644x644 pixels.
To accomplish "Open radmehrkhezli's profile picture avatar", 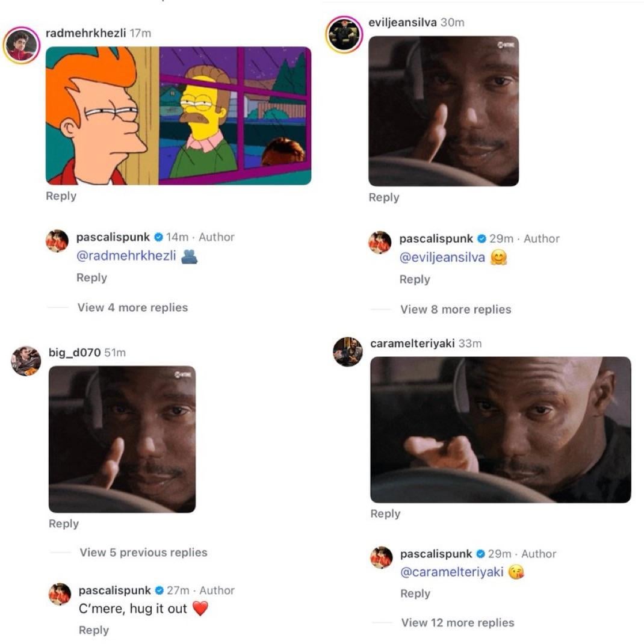I will pos(21,45).
